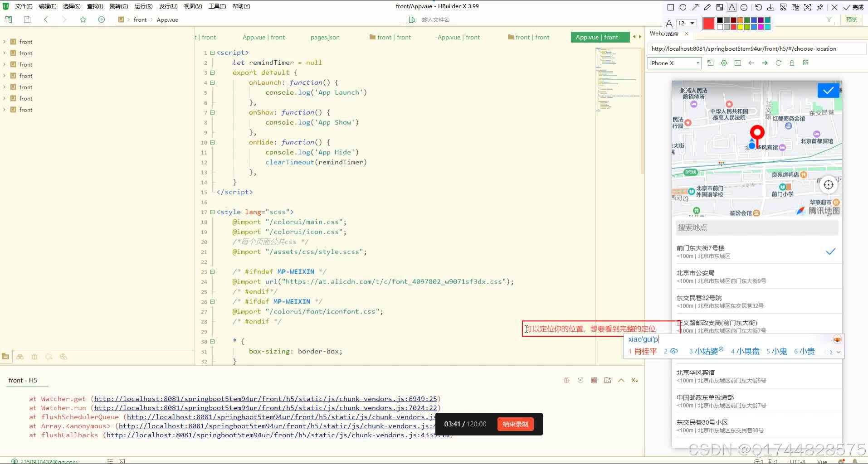
Task: Collapse the console panel with up chevron
Action: [621, 380]
